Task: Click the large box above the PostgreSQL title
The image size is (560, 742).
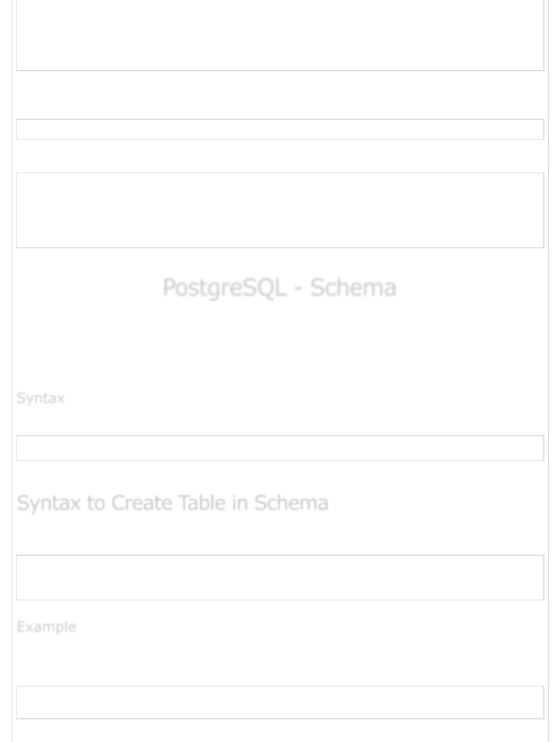Action: tap(279, 210)
